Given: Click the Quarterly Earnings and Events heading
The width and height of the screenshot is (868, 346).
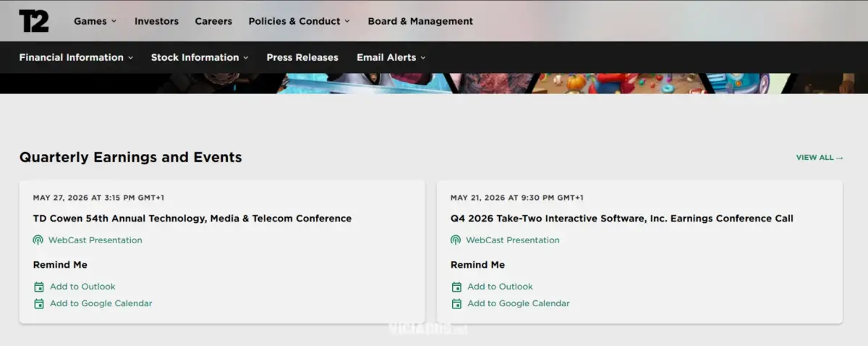Looking at the screenshot, I should pos(131,157).
